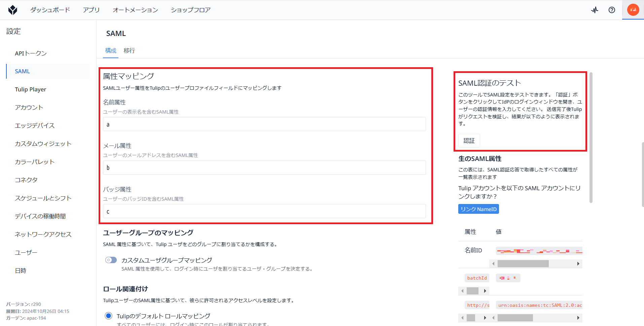Screen dimensions: 644x326
Task: Click the 名前ID value horizontal scrollbar thumb
Action: (x=523, y=264)
